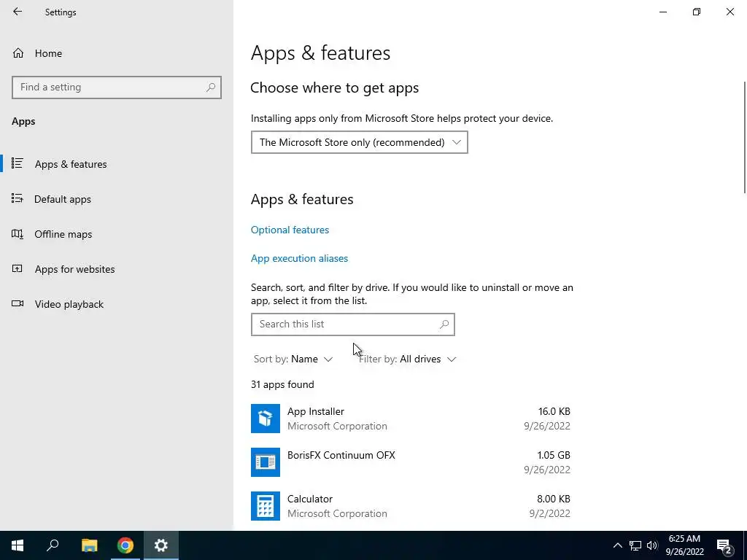Click the settings page vertical scrollbar
Image resolution: width=747 pixels, height=560 pixels.
(x=745, y=138)
